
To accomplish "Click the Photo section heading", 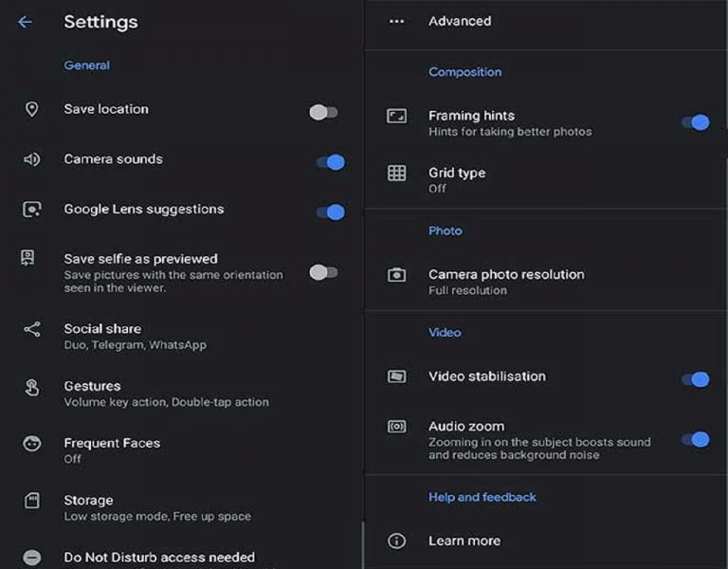I will pos(446,230).
